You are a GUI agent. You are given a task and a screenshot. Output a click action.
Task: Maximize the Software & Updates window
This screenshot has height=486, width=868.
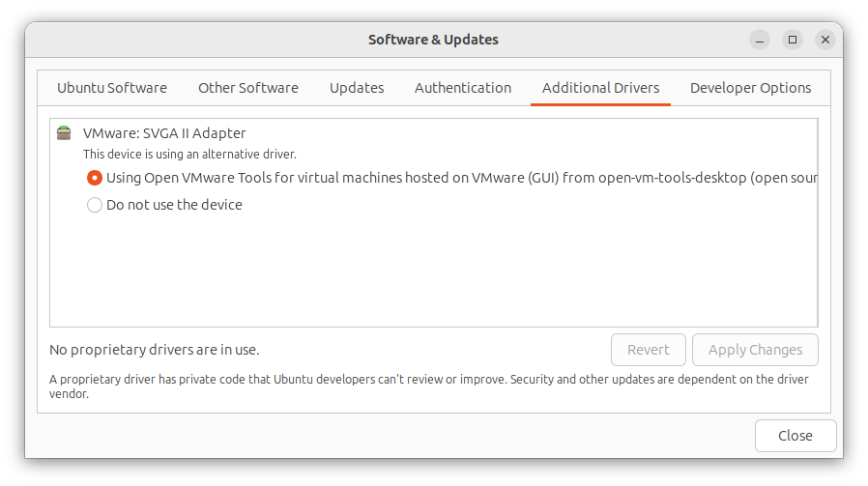(x=793, y=40)
